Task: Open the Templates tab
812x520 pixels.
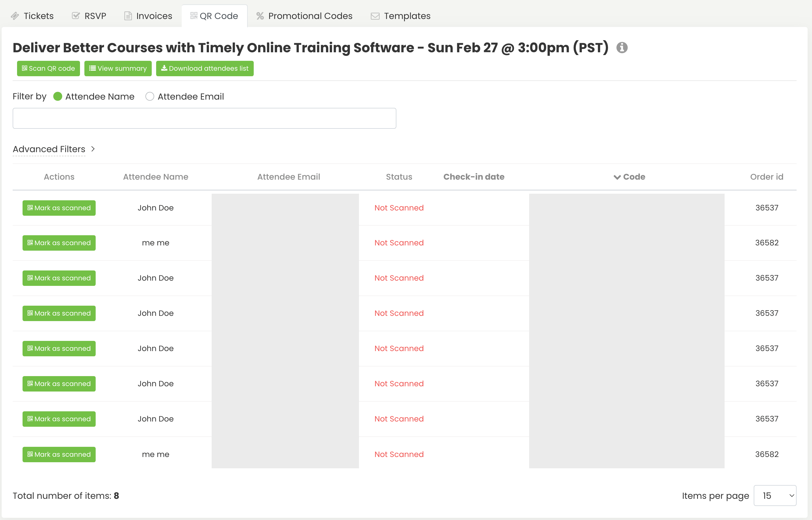Action: pyautogui.click(x=401, y=16)
